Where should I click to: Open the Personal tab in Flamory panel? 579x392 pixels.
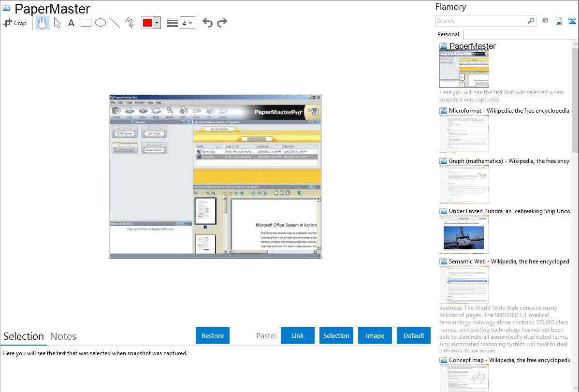point(449,34)
